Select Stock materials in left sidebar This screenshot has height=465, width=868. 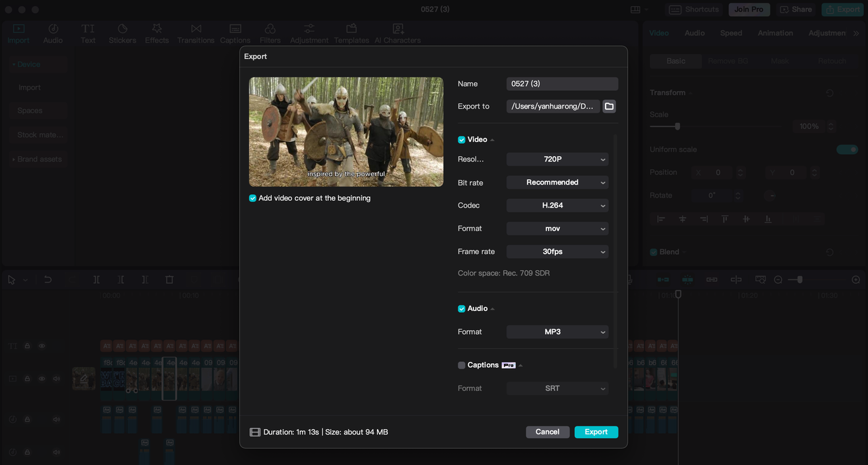[x=40, y=134]
